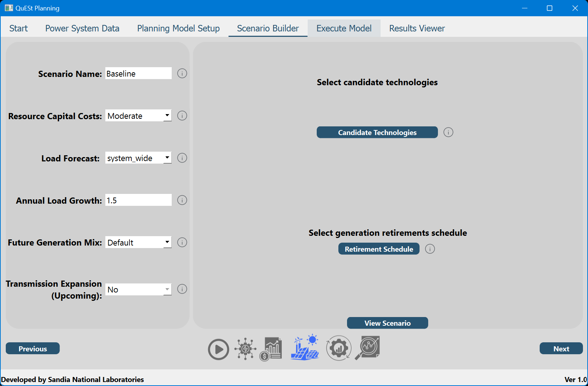This screenshot has width=588, height=386.
Task: Click info icon beside Retirement Schedule
Action: tap(430, 249)
